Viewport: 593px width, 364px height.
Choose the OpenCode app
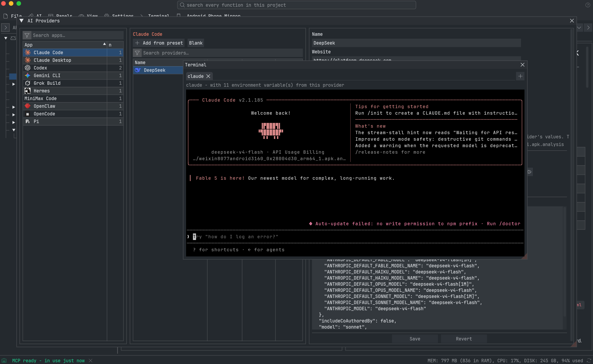point(73,114)
